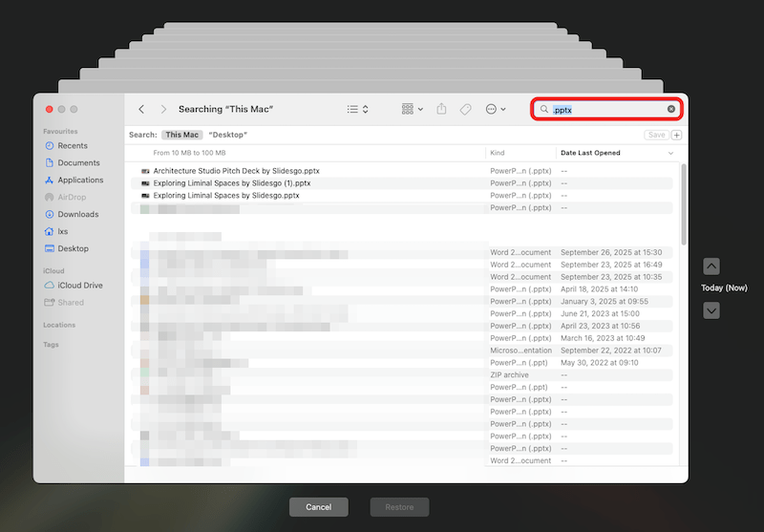The height and width of the screenshot is (532, 764).
Task: Select iCloud Drive in the sidebar
Action: click(79, 286)
